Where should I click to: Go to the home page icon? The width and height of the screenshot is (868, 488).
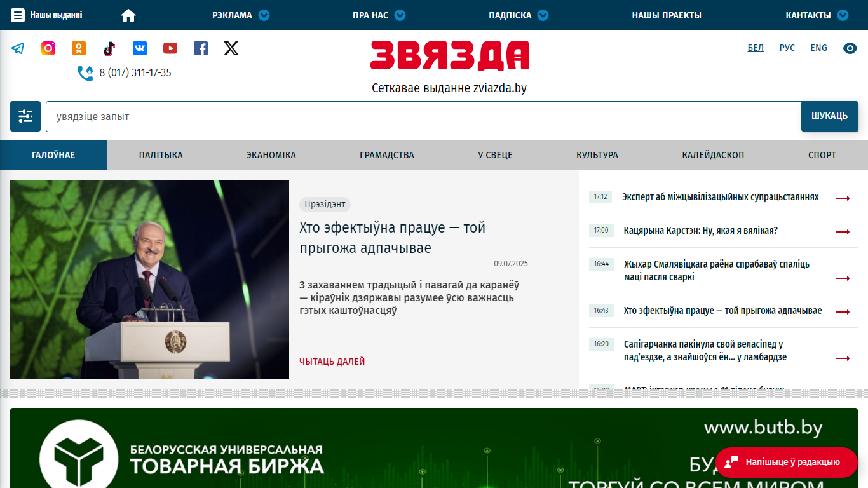tap(128, 15)
